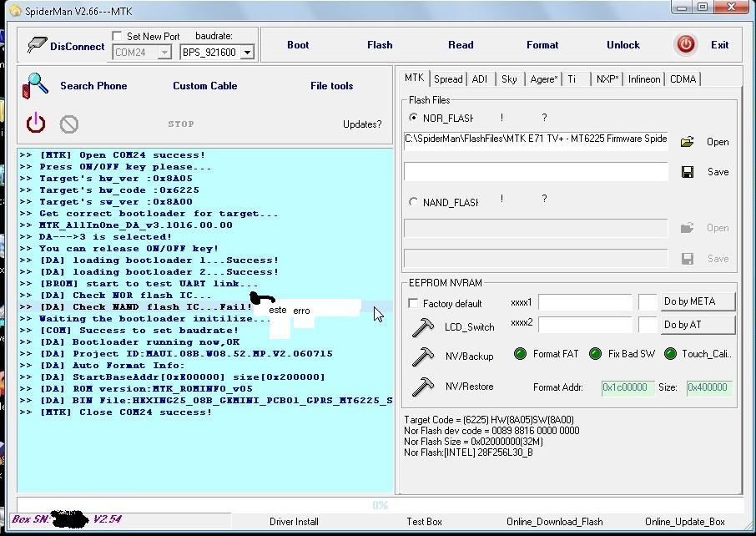Click the NAND flash Open folder icon

(x=687, y=228)
